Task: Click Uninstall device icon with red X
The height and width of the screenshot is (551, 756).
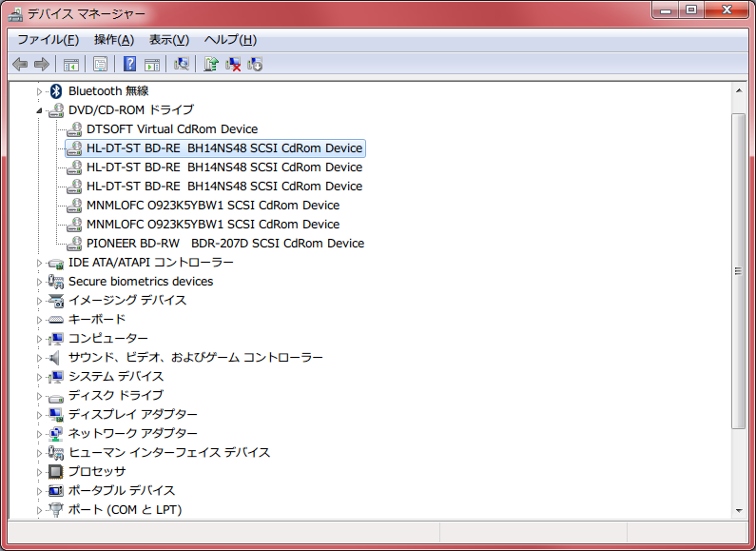Action: (x=233, y=64)
